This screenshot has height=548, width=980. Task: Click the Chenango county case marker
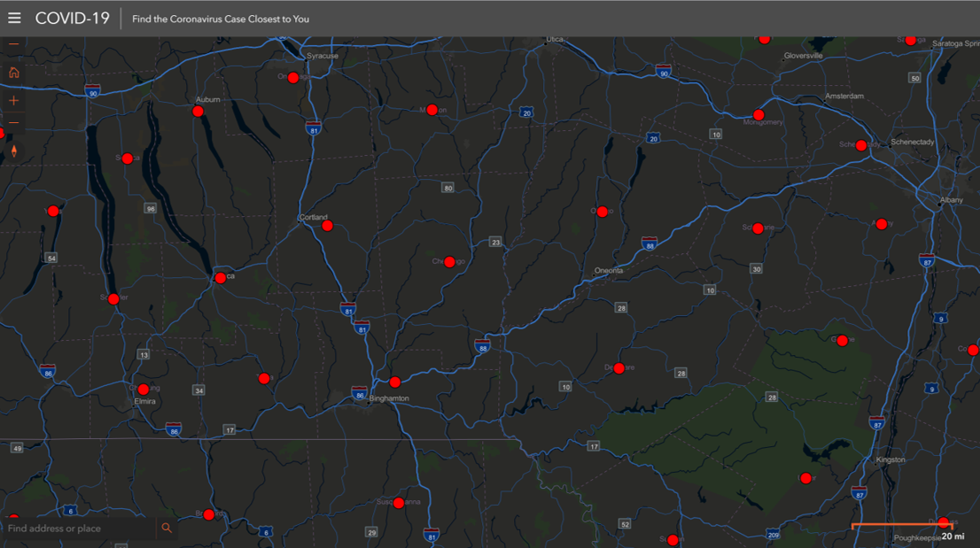pyautogui.click(x=449, y=262)
